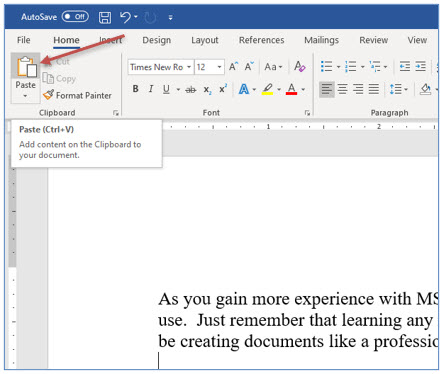Apply red font color

291,89
